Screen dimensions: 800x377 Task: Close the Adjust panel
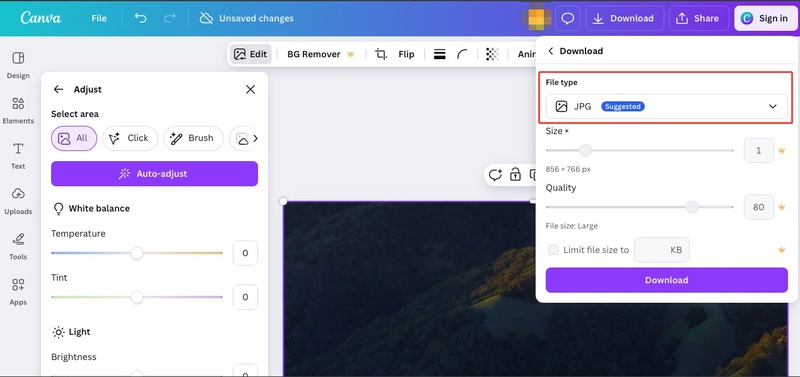(250, 89)
